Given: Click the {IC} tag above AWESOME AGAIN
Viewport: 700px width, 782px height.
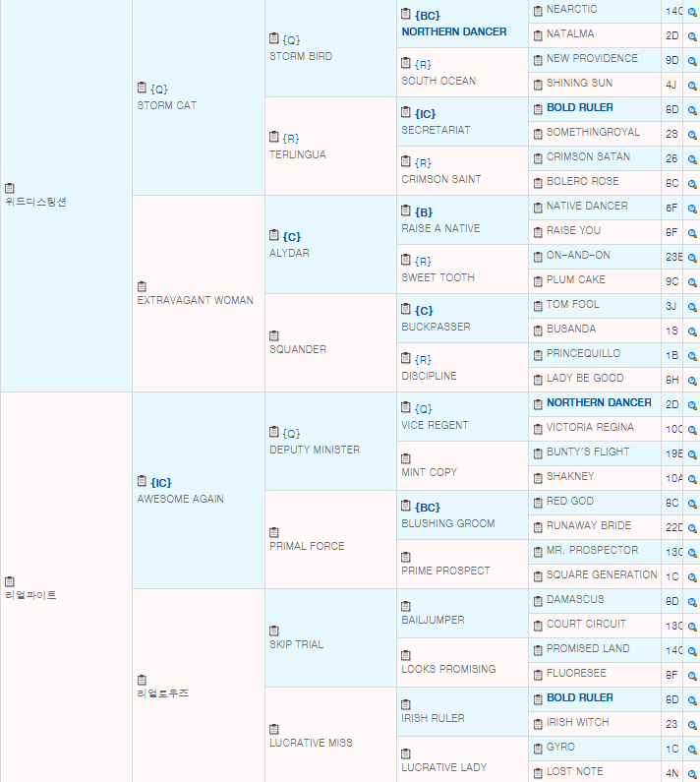Looking at the screenshot, I should (x=161, y=483).
